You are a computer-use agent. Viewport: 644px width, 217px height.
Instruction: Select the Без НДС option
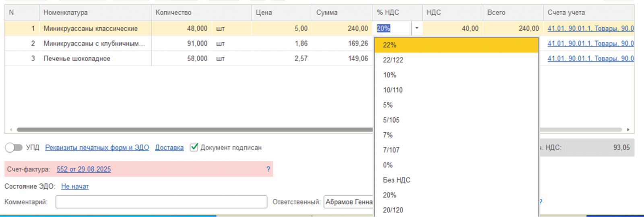coord(456,180)
